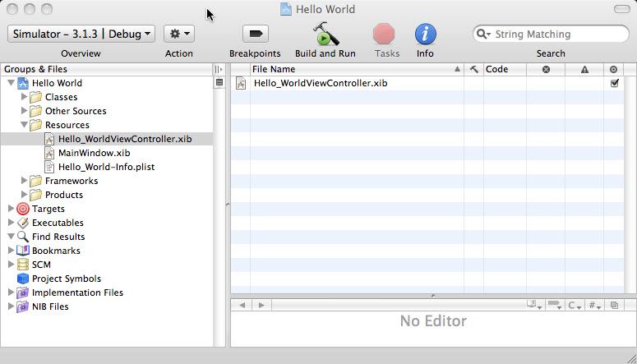Click the detail view toggle below split handle
This screenshot has height=364, width=637.
(x=219, y=83)
